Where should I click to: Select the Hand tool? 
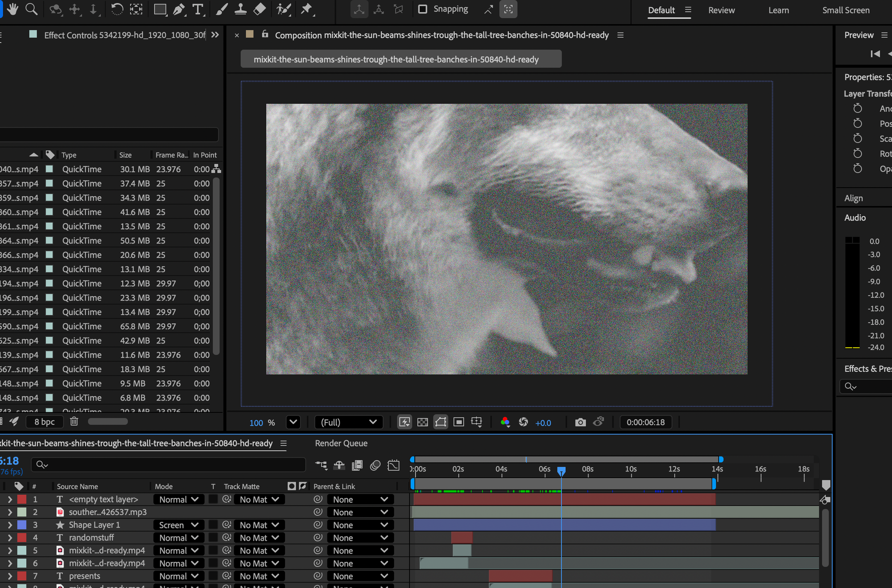[x=12, y=9]
